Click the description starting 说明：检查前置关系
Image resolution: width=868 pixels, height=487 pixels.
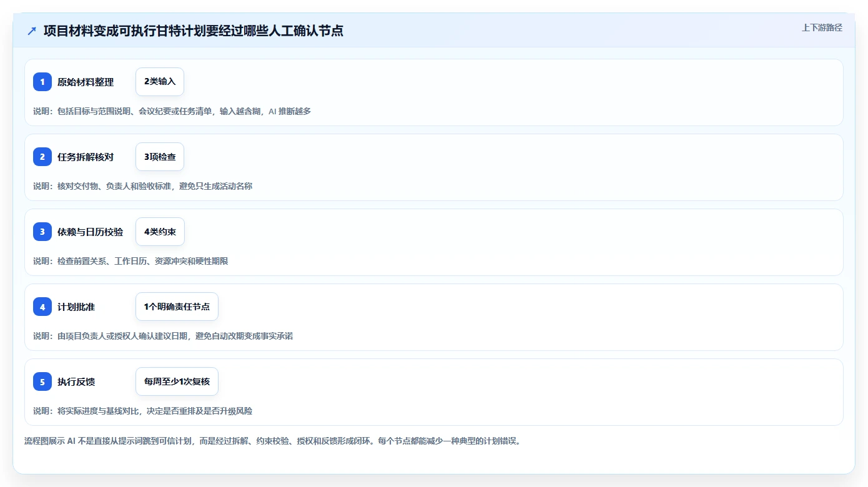(131, 261)
